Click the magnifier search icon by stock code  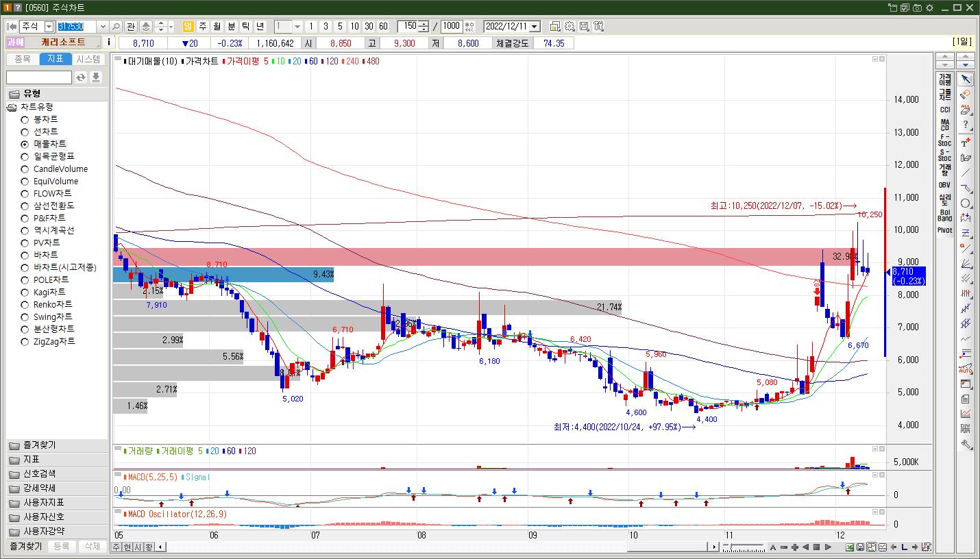(x=116, y=26)
